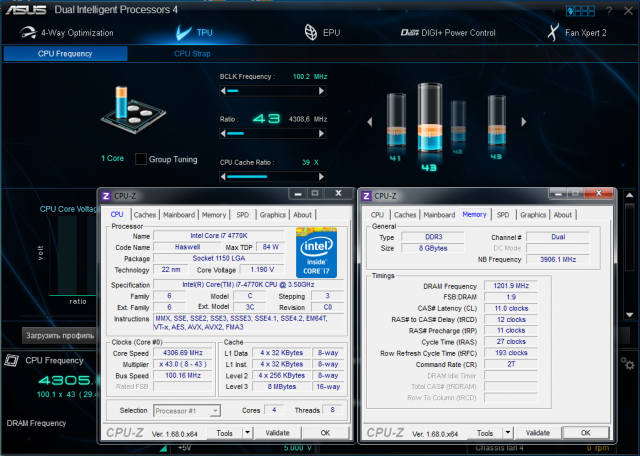640x456 pixels.
Task: Click the CPU-Z logo icon in left window title
Action: (106, 196)
